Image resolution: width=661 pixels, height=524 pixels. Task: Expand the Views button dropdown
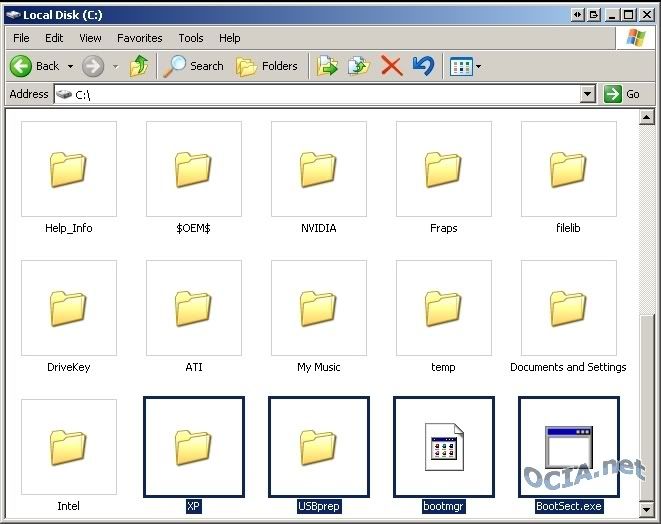tap(479, 67)
